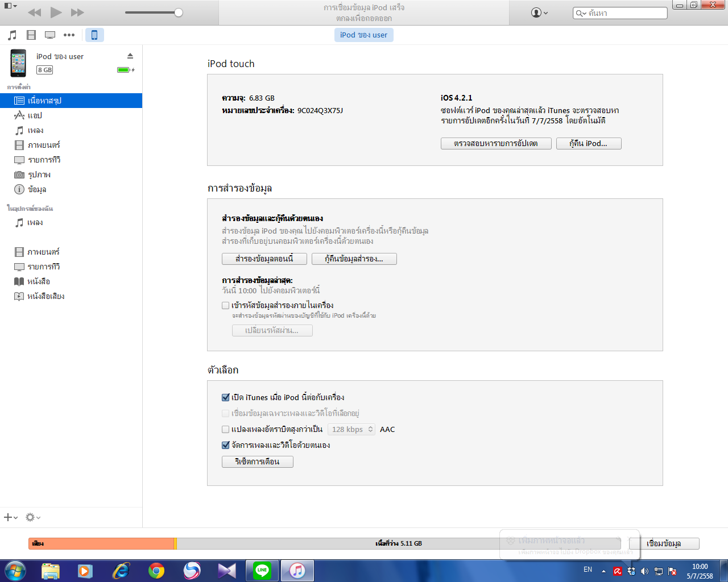
Task: Open เพลง under ในอุปกรณ์ของฉัน
Action: point(71,222)
